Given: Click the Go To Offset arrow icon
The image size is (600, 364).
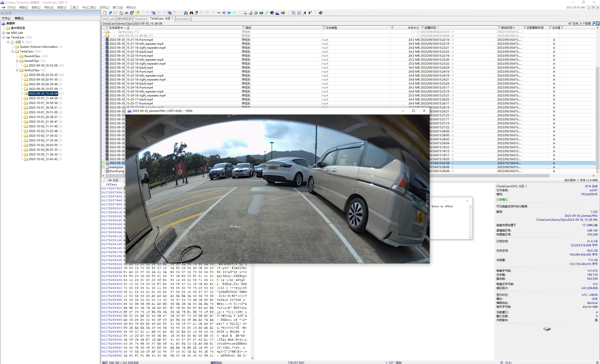Looking at the screenshot, I should point(218,13).
